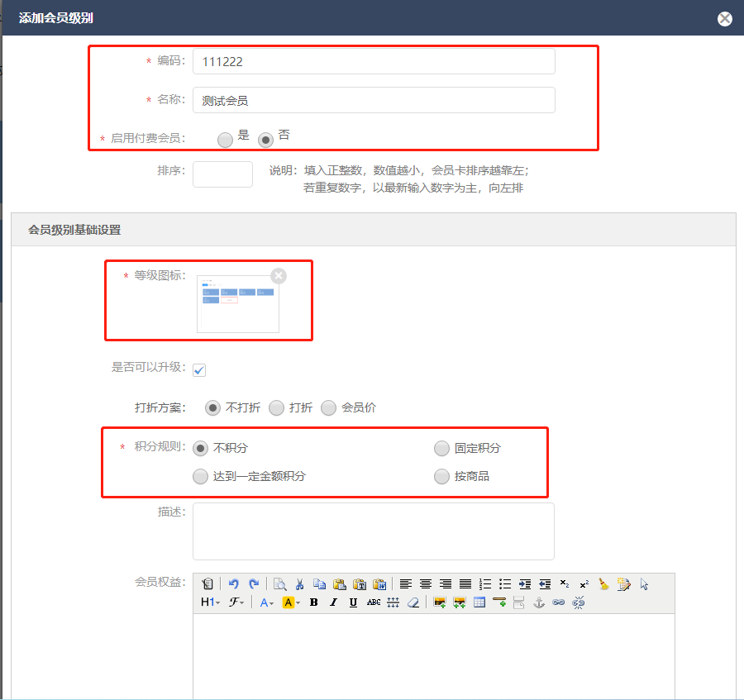The image size is (744, 700).
Task: Toggle bold formatting
Action: click(313, 602)
